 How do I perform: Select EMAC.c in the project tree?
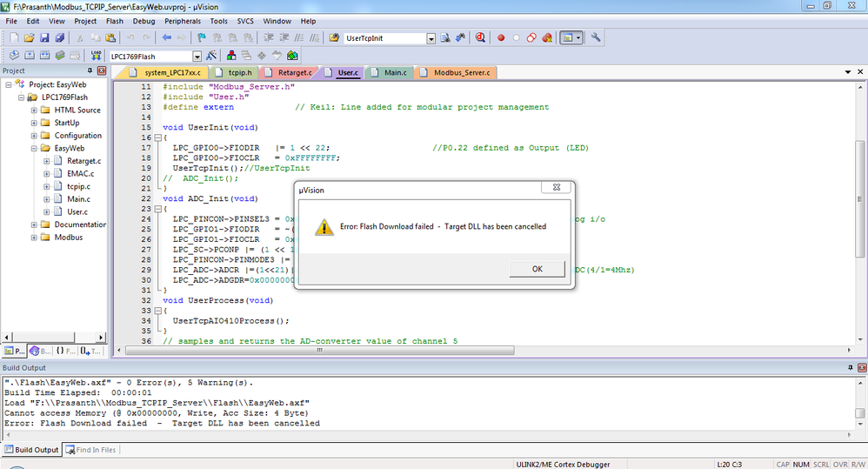click(80, 173)
